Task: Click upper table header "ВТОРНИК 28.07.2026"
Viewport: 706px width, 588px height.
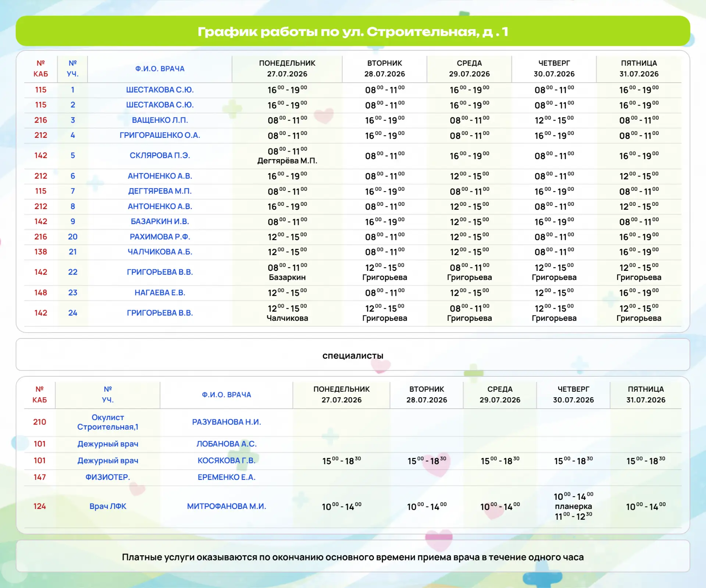Action: 385,68
